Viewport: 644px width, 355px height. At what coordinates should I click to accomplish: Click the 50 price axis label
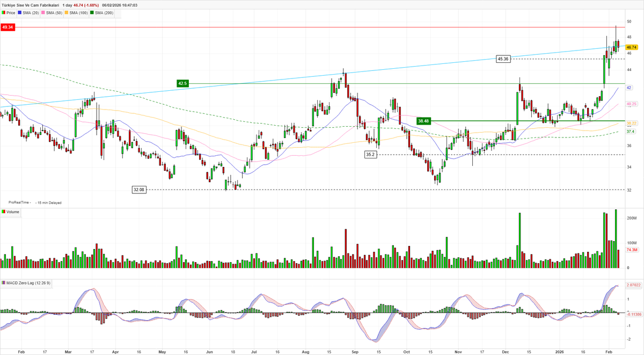tap(628, 21)
